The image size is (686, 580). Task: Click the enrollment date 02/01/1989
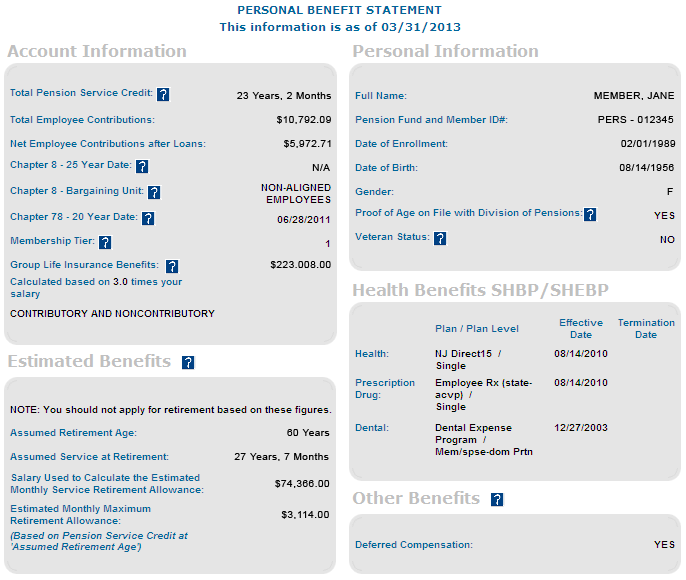point(648,144)
